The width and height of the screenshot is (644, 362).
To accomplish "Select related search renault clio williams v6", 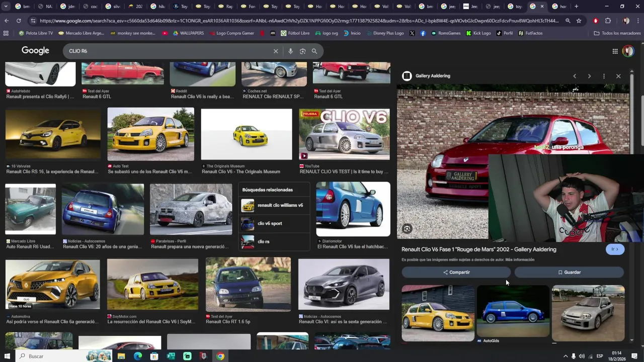I will pos(274,205).
